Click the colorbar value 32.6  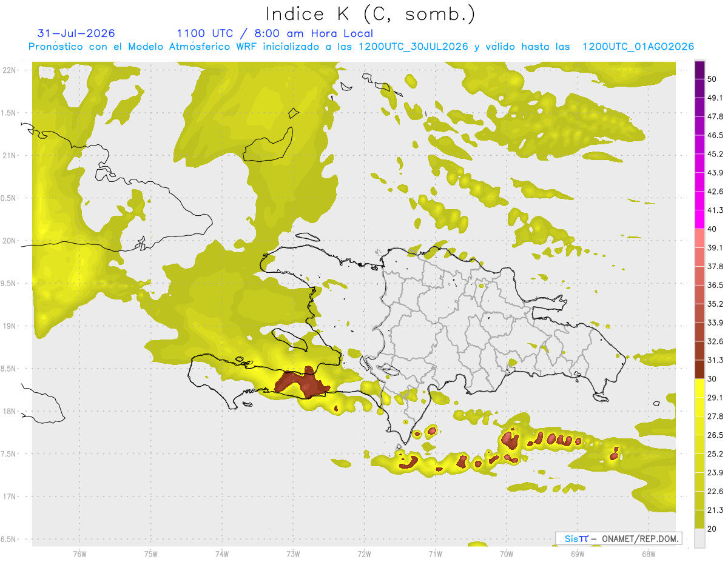[x=715, y=341]
